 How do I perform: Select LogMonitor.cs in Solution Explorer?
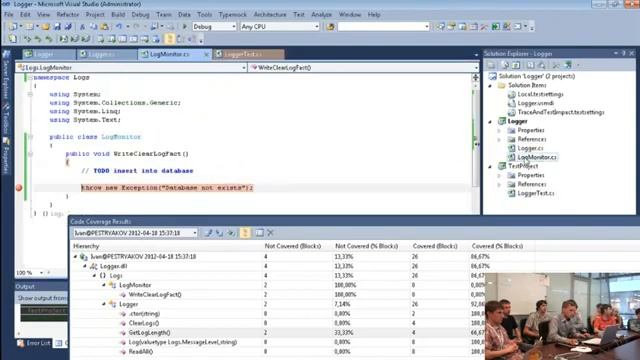point(536,157)
